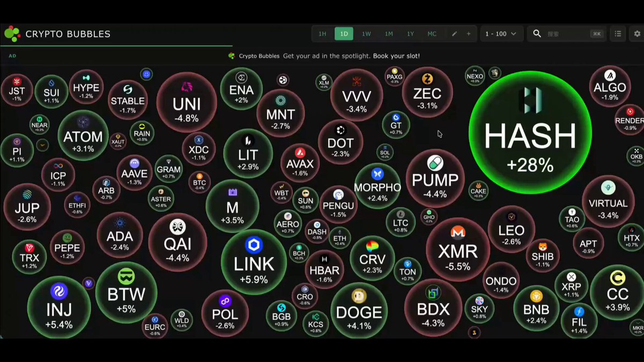Click the QAI -4.4% bubble
644x362 pixels.
coord(178,242)
